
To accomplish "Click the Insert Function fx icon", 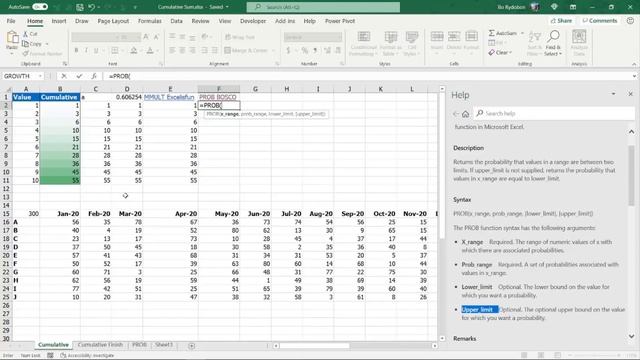I will coord(94,76).
